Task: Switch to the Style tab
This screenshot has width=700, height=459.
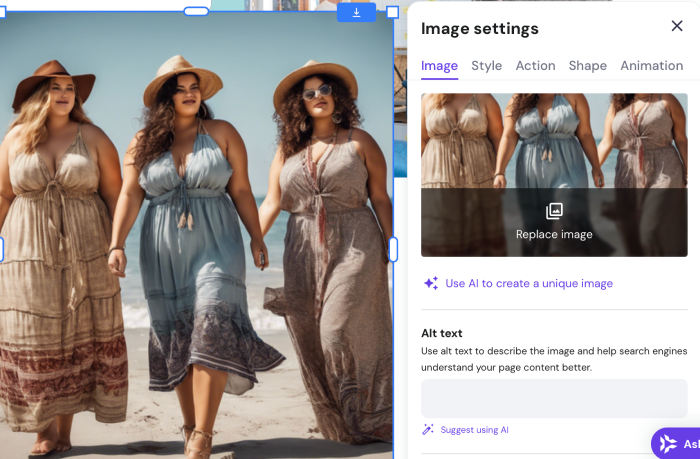Action: coord(487,66)
